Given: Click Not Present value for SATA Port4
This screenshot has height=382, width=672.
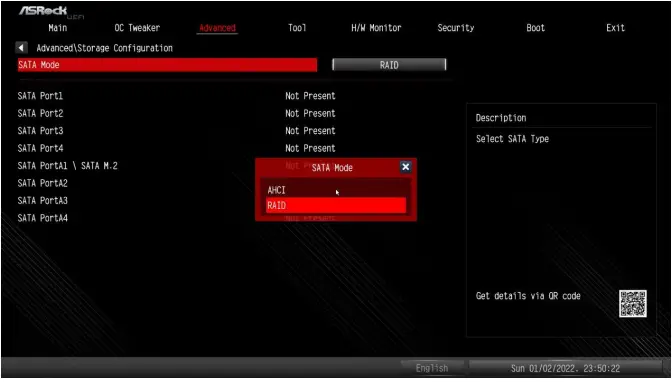Looking at the screenshot, I should (310, 148).
